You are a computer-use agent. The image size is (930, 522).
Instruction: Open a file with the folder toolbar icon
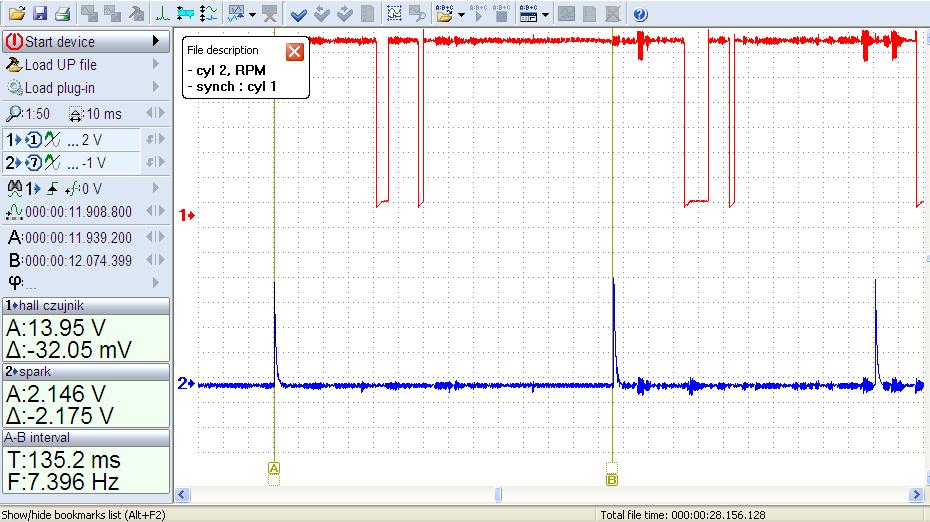click(17, 13)
